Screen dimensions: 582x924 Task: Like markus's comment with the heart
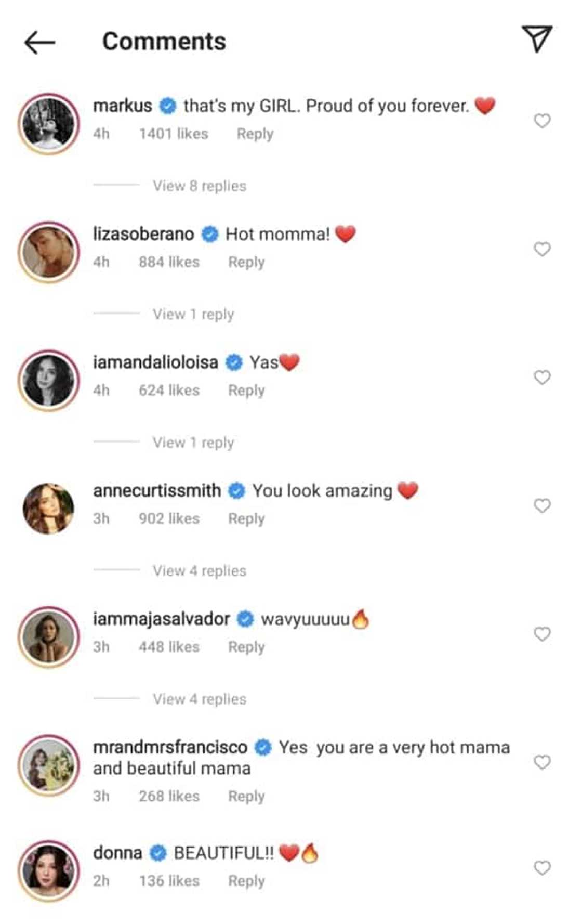542,121
